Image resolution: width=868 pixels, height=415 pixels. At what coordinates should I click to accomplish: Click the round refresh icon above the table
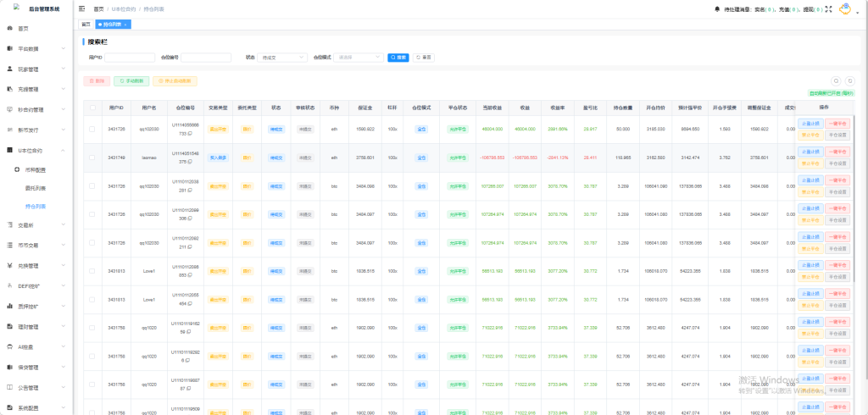(x=850, y=80)
